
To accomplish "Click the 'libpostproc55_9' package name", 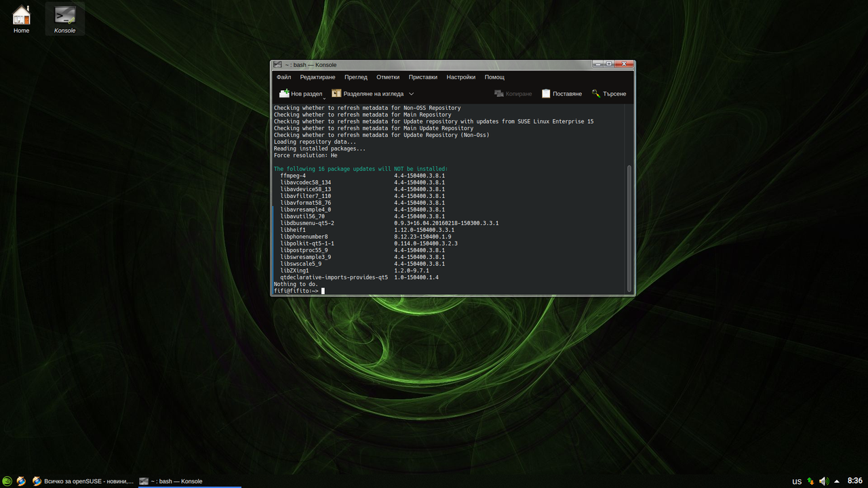I will [304, 250].
